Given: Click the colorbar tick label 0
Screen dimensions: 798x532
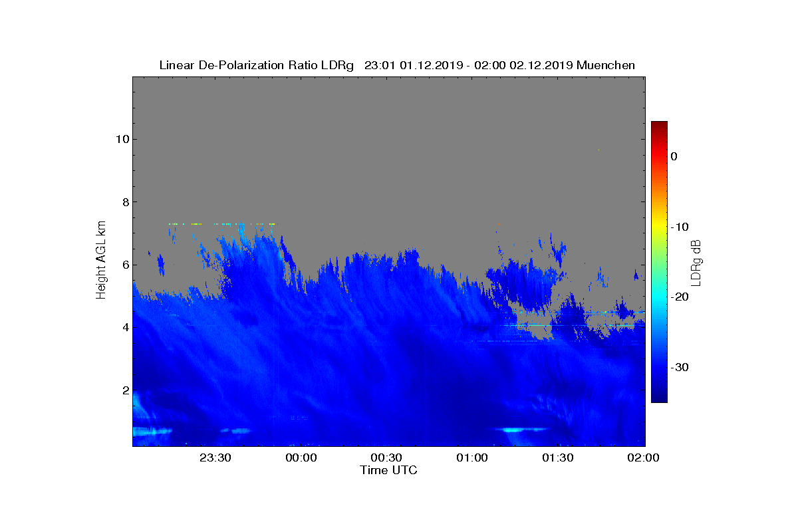Looking at the screenshot, I should tap(674, 156).
